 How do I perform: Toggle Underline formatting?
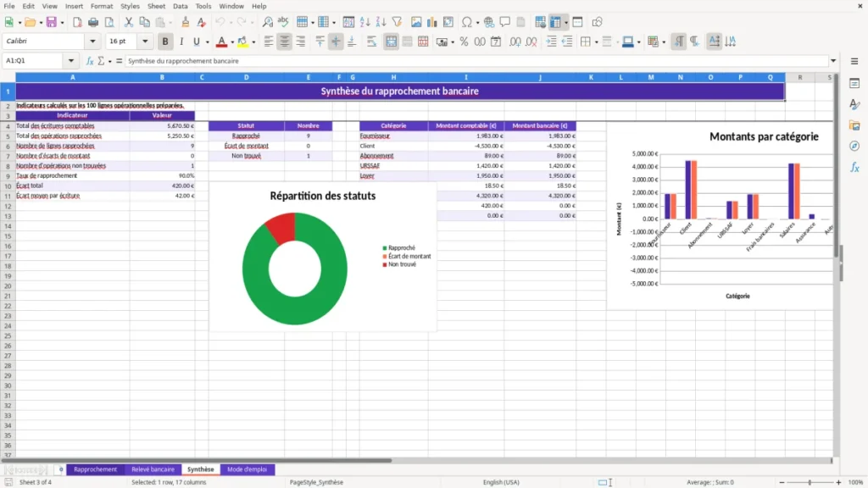pyautogui.click(x=197, y=42)
